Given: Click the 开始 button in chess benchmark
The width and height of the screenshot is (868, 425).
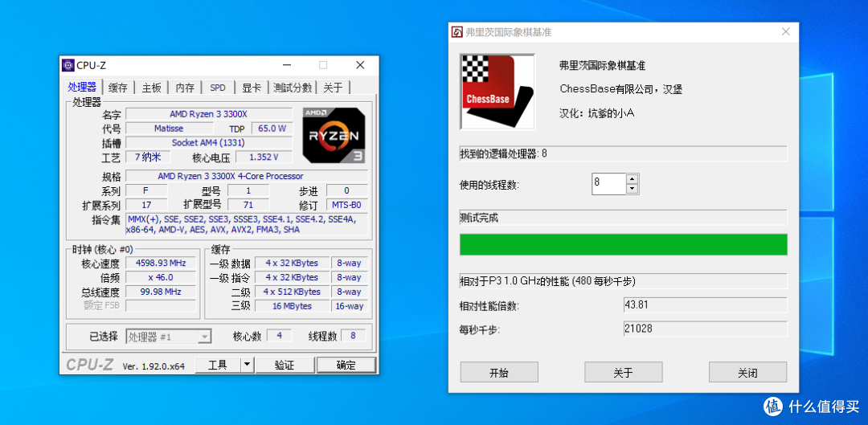Looking at the screenshot, I should (499, 373).
